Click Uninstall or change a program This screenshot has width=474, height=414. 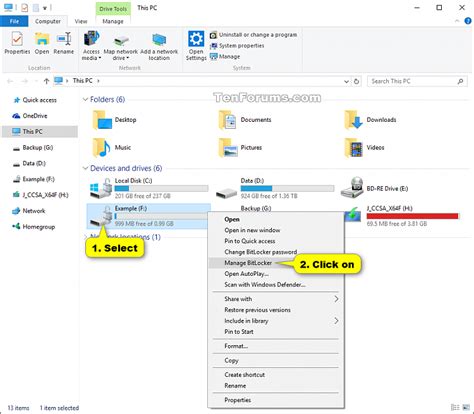pyautogui.click(x=253, y=35)
